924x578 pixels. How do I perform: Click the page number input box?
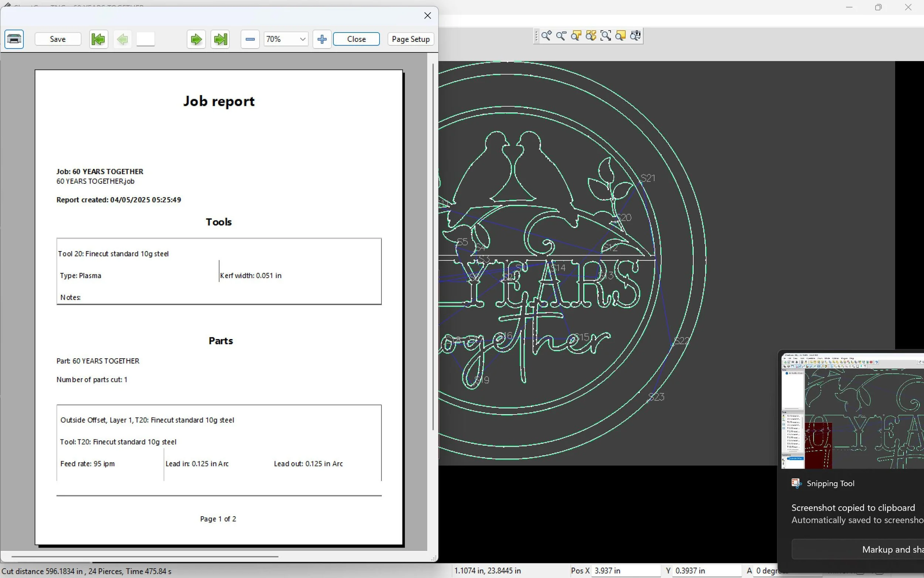click(146, 39)
